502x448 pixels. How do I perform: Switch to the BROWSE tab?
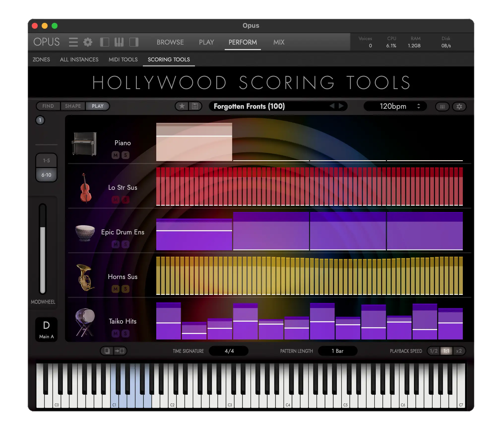170,42
